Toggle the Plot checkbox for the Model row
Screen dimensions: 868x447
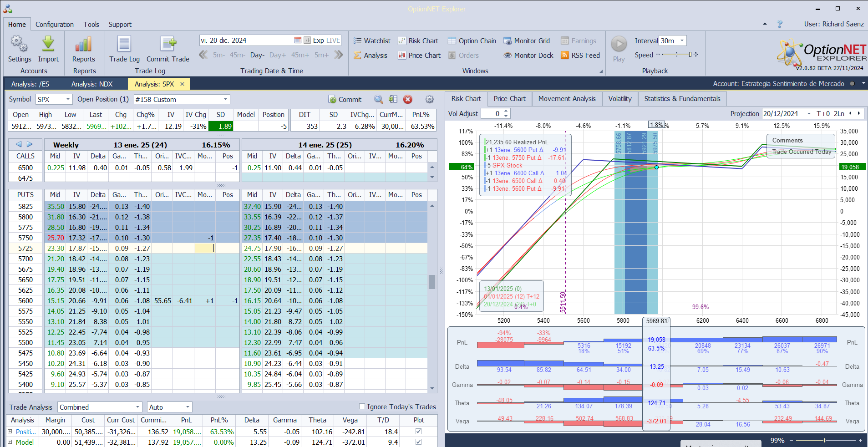(418, 442)
